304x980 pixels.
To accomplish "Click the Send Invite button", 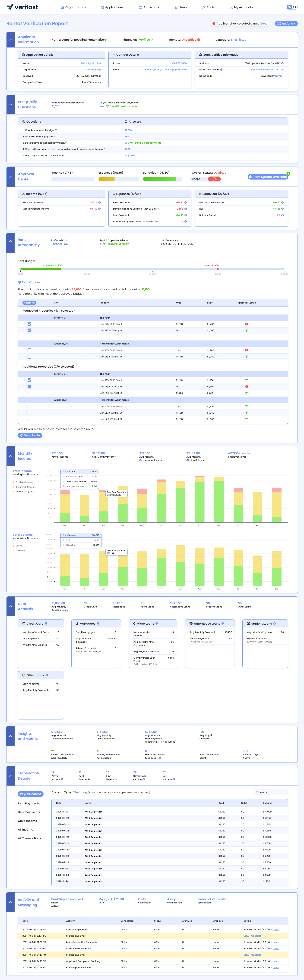I will tap(30, 435).
